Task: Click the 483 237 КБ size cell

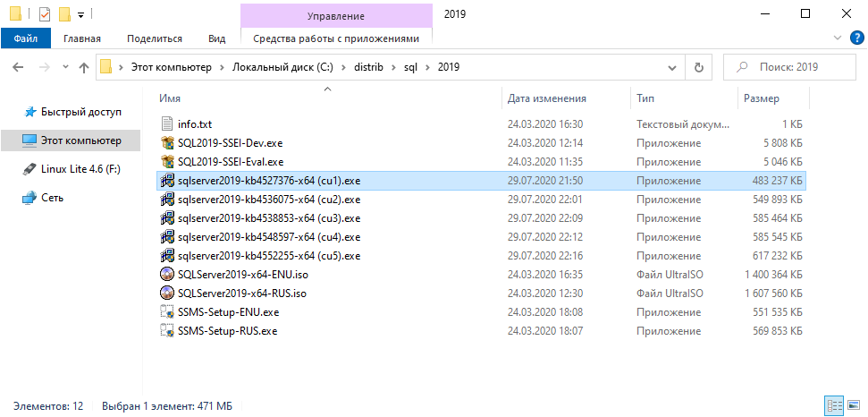Action: [777, 181]
